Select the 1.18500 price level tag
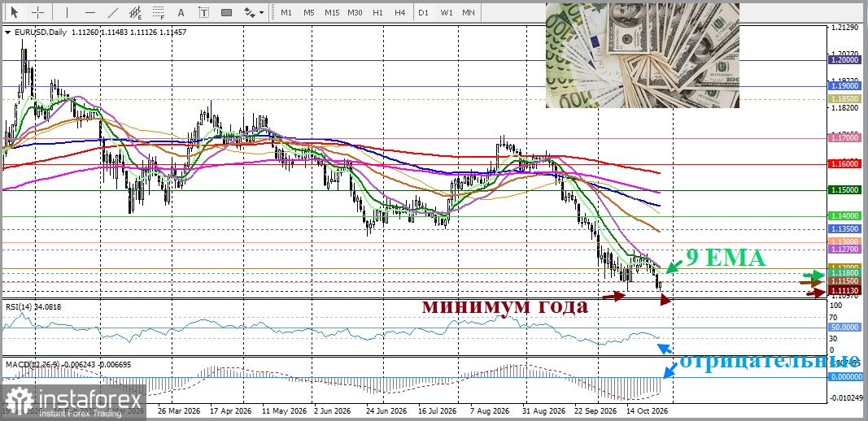This screenshot has height=421, width=868. coord(844,99)
